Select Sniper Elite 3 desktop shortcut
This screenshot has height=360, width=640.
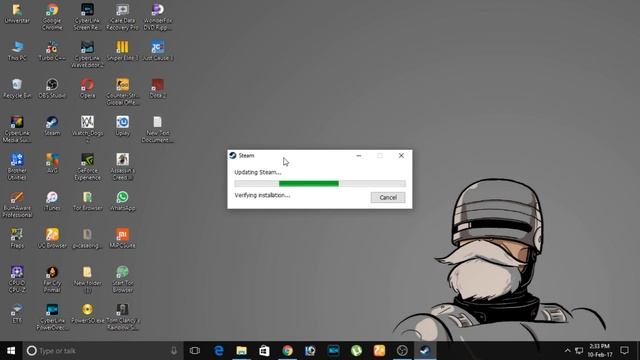[x=122, y=51]
